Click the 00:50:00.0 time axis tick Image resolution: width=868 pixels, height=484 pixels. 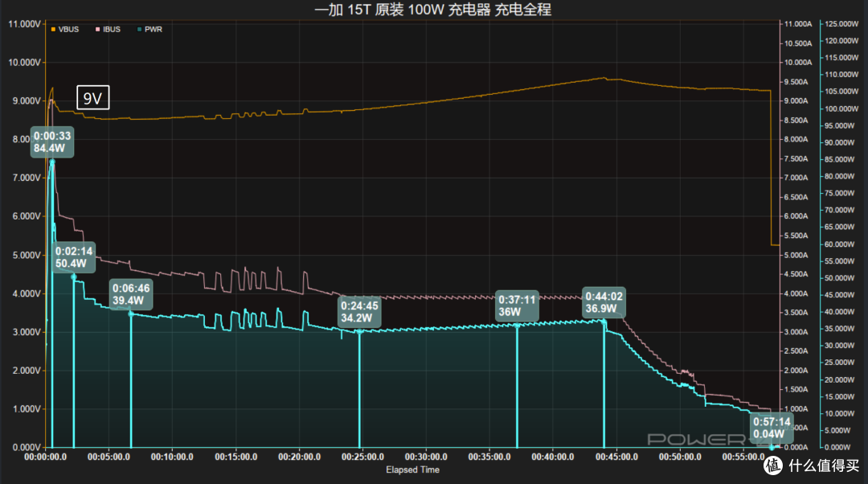click(680, 457)
